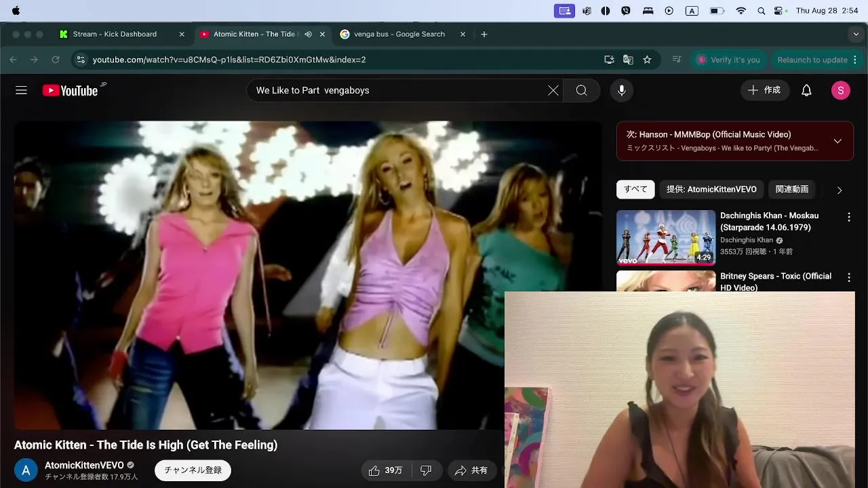Image resolution: width=868 pixels, height=488 pixels.
Task: Open options for Dschinghis Khan Moskau video
Action: click(x=848, y=218)
